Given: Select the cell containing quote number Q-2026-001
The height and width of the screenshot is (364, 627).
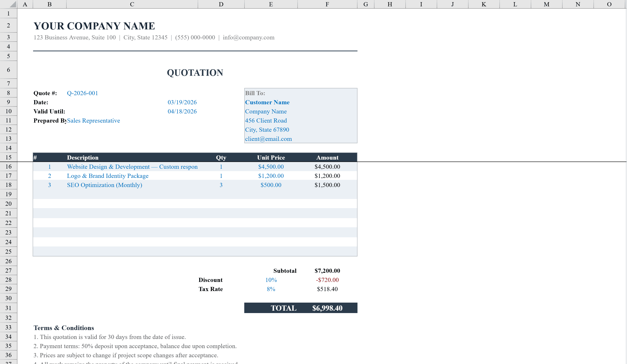Looking at the screenshot, I should 82,93.
